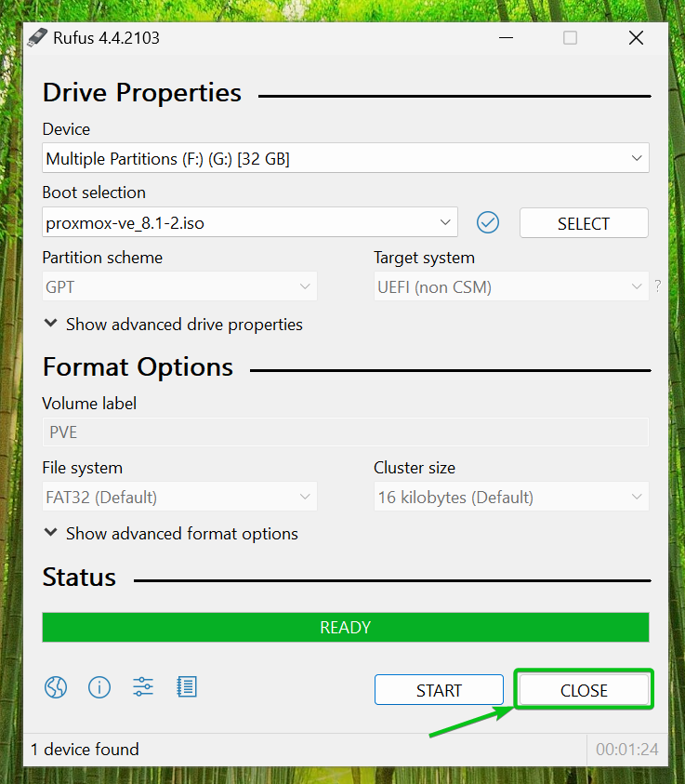Open the Cluster size dropdown
The width and height of the screenshot is (685, 784).
pyautogui.click(x=511, y=497)
